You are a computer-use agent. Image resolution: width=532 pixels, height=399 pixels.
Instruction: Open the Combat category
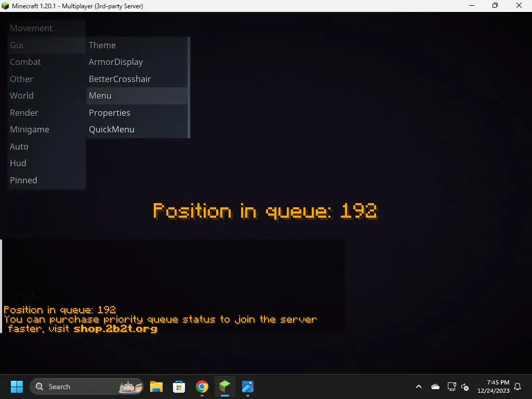pyautogui.click(x=46, y=62)
